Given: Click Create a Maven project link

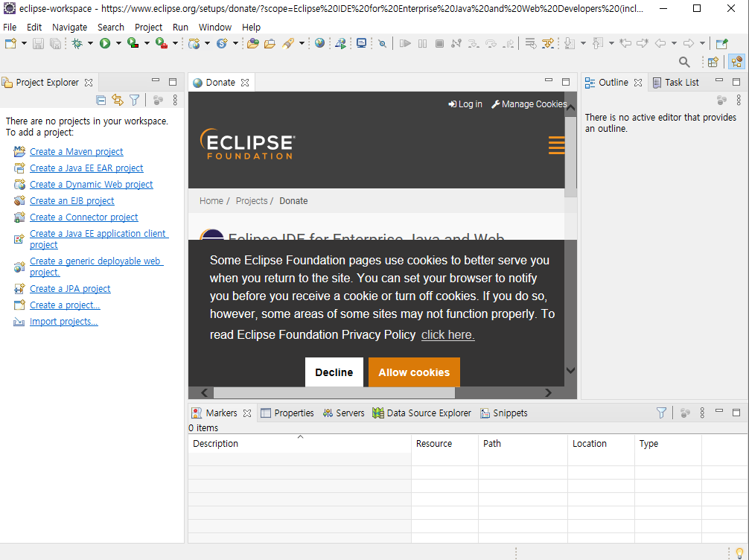Looking at the screenshot, I should pyautogui.click(x=77, y=151).
